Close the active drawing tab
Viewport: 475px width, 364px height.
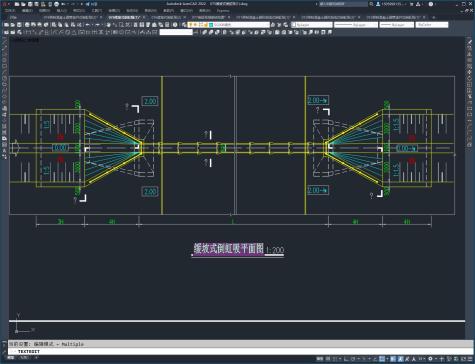(144, 17)
